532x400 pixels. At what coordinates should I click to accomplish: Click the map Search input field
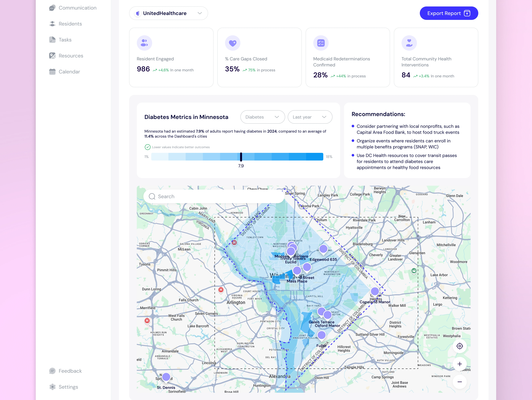214,196
